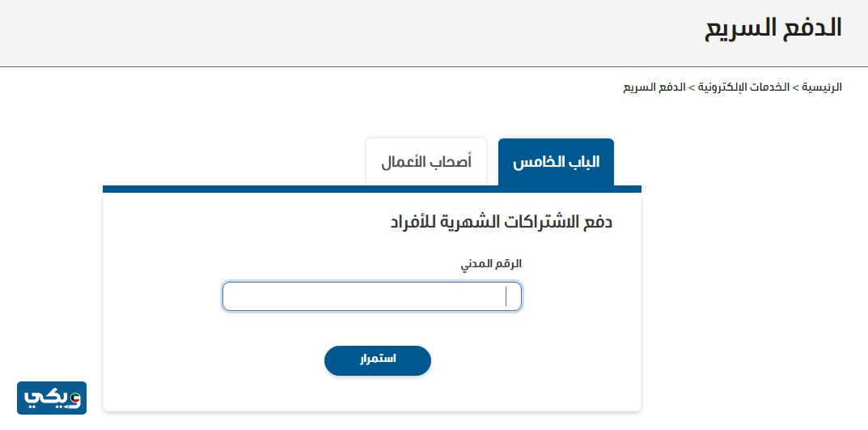
Task: Click the breadcrumb arrow before الدفع السريع
Action: point(681,87)
